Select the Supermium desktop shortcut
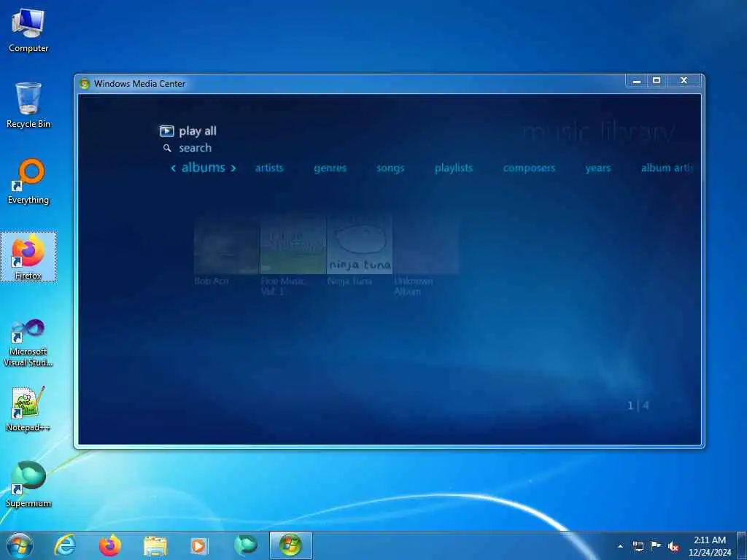 coord(28,484)
